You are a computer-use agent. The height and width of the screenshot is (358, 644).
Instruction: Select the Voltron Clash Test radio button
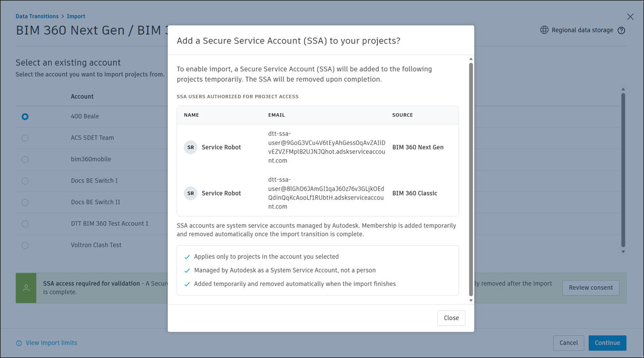(x=25, y=245)
